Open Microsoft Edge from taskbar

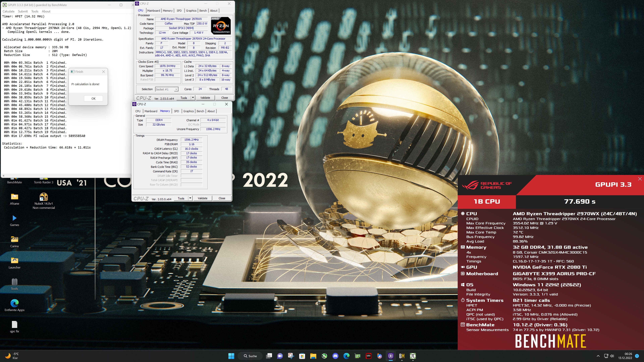346,356
